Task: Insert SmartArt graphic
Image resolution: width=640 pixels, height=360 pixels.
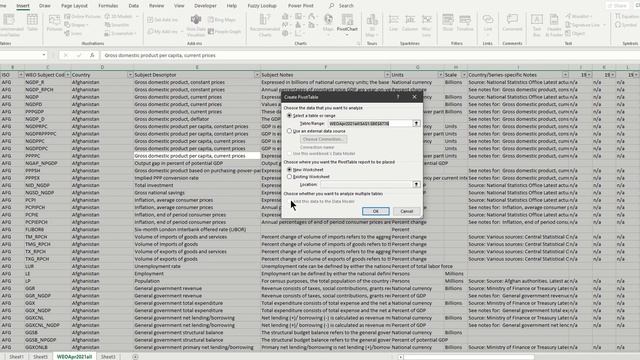Action: click(x=117, y=25)
